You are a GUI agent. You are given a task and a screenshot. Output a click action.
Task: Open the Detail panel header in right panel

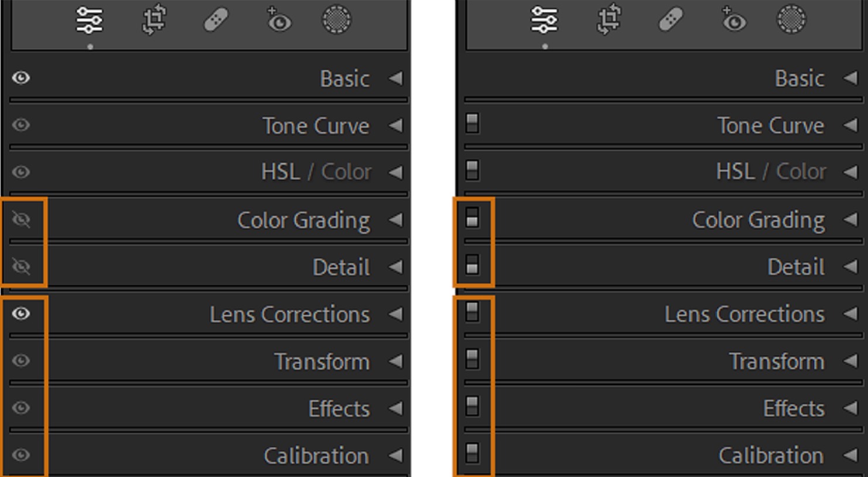coord(795,267)
